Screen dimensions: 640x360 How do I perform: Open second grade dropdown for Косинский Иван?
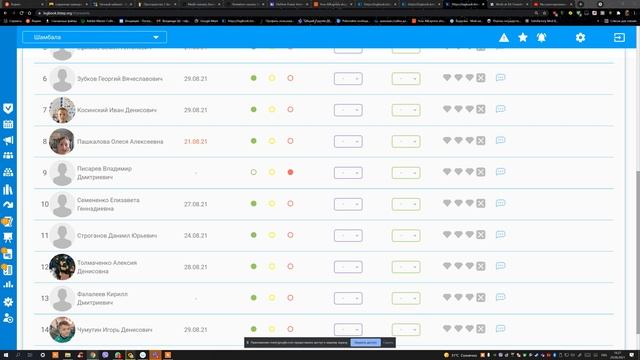406,110
